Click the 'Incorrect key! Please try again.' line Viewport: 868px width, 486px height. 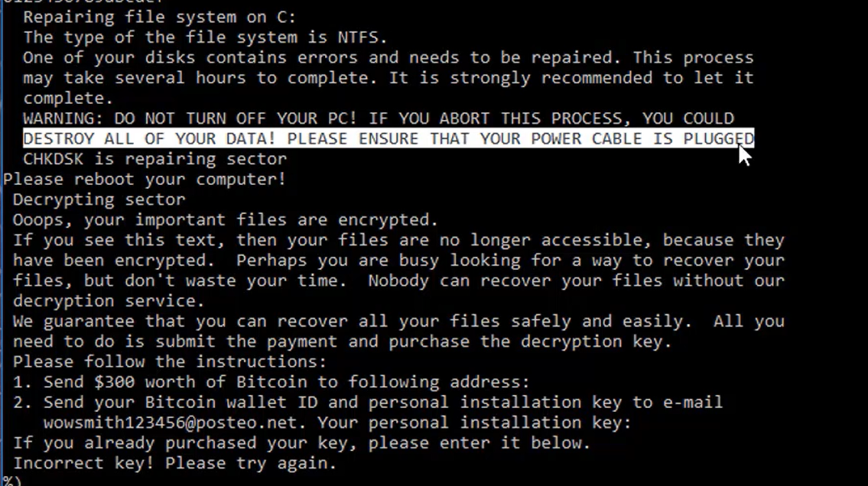(x=175, y=463)
